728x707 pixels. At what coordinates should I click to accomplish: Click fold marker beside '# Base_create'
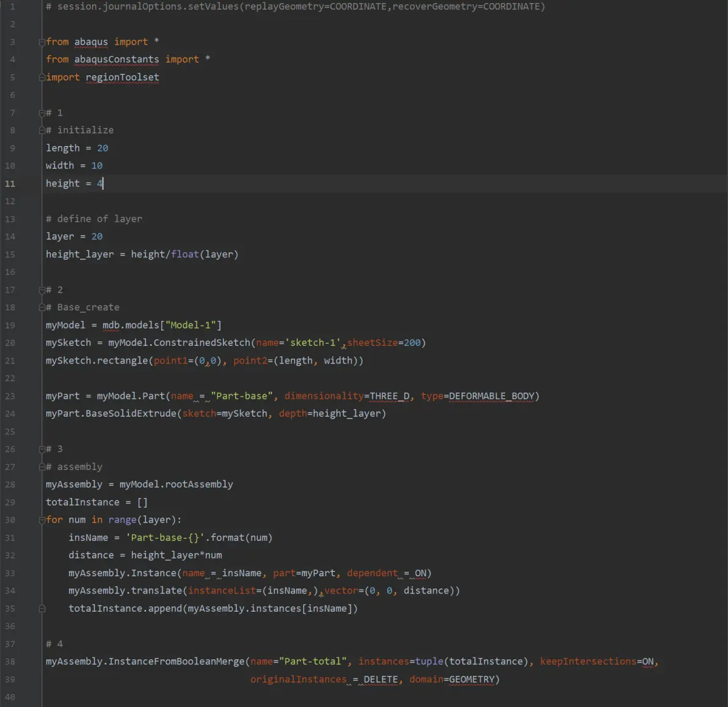click(42, 307)
